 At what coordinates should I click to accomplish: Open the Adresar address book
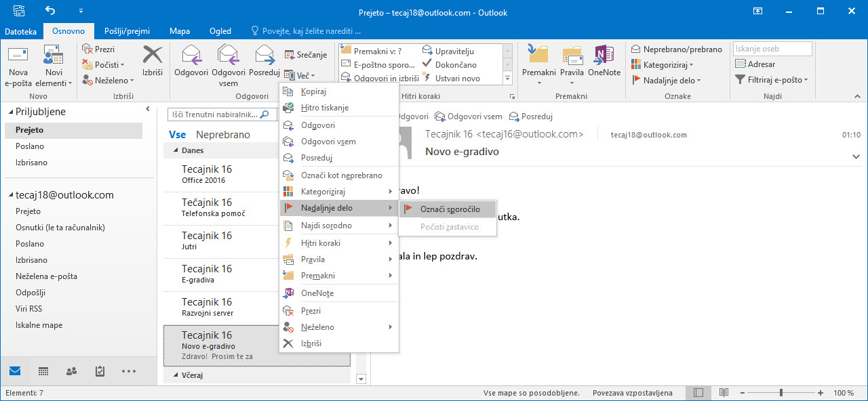click(x=755, y=64)
